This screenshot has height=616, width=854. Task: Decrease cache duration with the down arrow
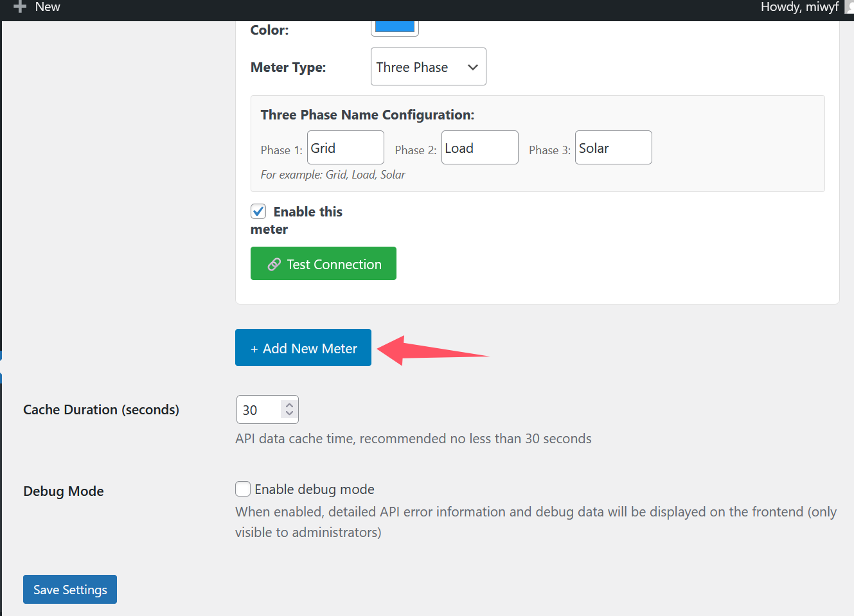coord(289,413)
